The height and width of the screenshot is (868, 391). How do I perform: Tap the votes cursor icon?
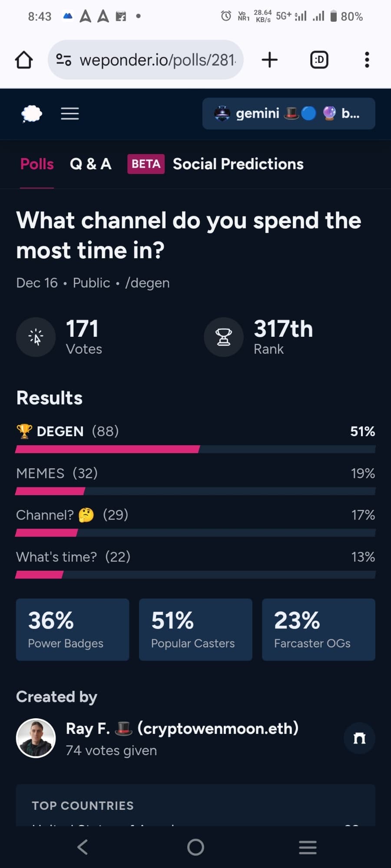pos(36,337)
